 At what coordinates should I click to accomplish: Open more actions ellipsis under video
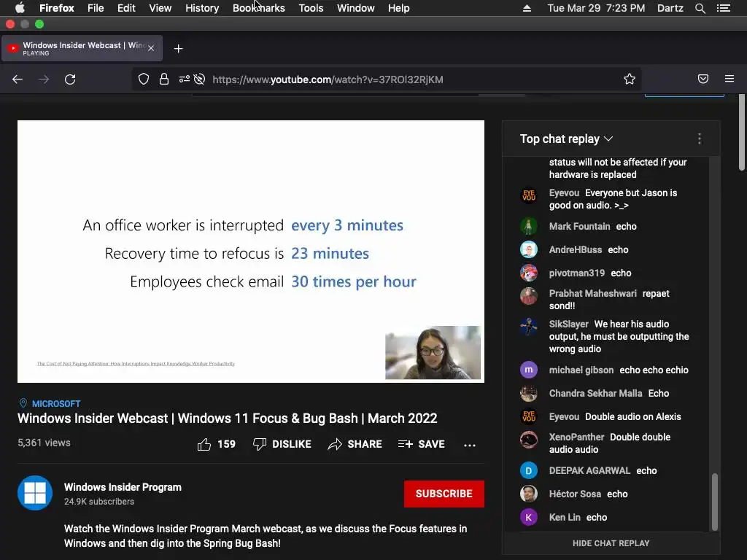pos(470,446)
